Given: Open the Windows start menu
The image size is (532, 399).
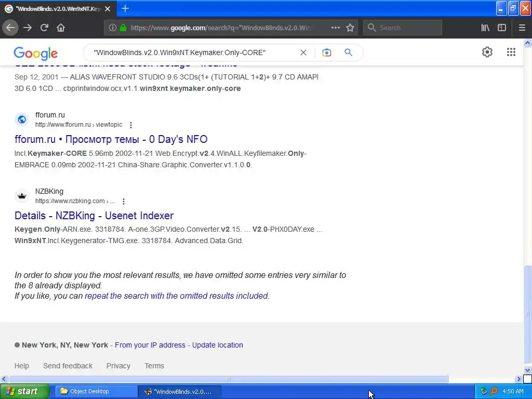Looking at the screenshot, I should (25, 391).
